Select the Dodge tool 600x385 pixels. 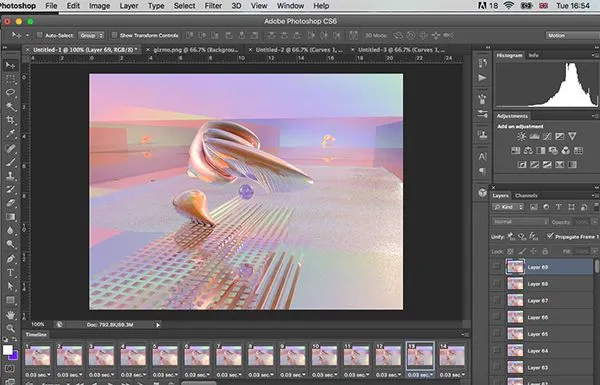[10, 244]
